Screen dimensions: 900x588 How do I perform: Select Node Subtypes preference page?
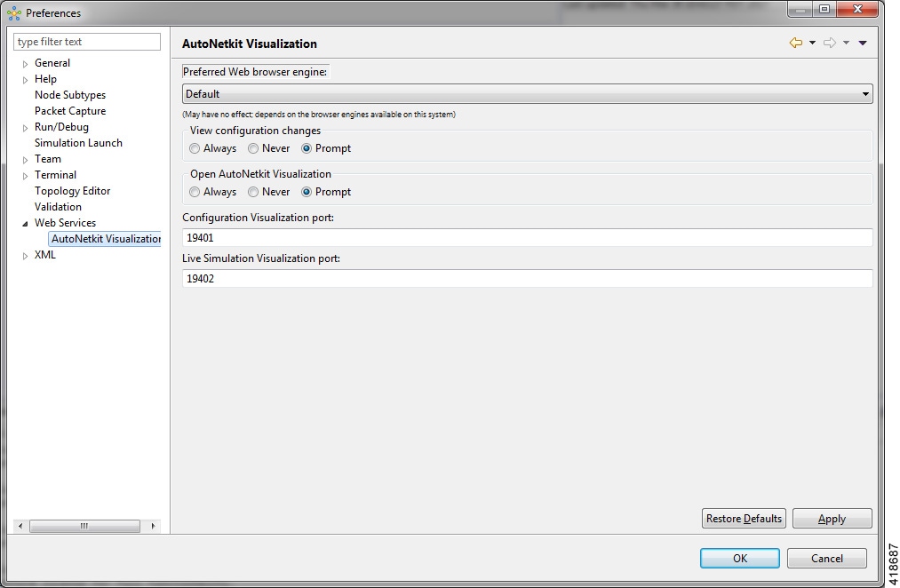[x=70, y=95]
